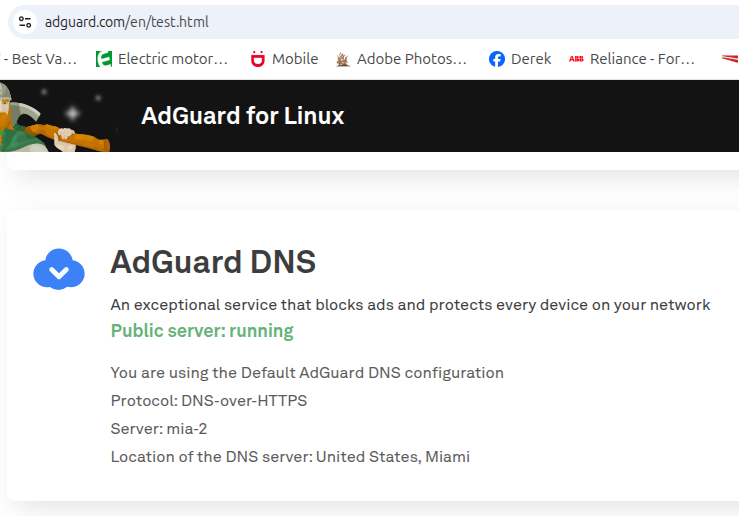Open the 'Best Va...' bookmark

pos(40,59)
